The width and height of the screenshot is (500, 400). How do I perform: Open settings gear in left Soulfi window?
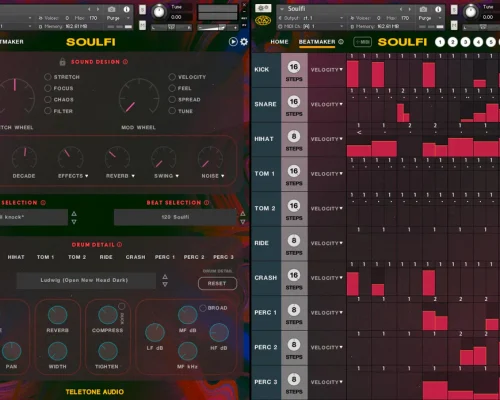point(244,42)
